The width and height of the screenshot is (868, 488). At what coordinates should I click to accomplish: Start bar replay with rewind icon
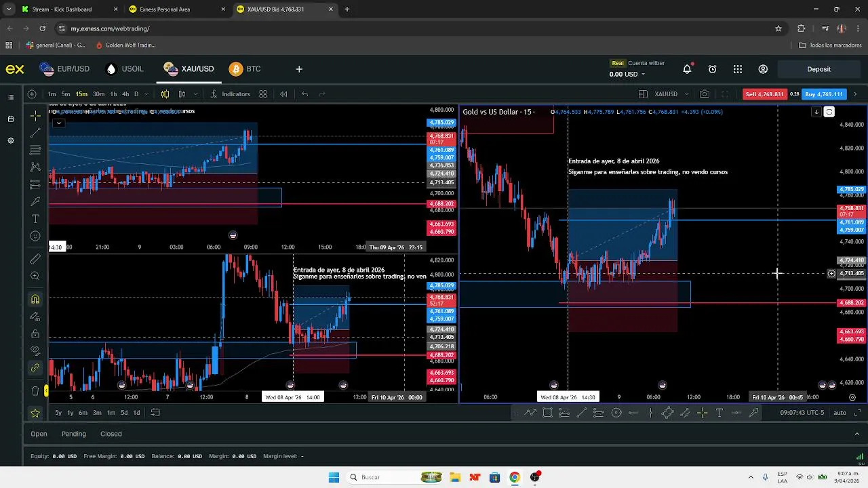pyautogui.click(x=283, y=94)
